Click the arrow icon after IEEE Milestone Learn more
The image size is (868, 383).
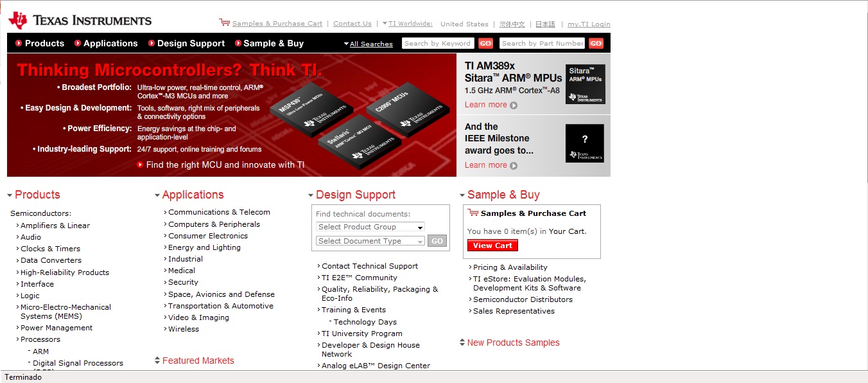pyautogui.click(x=514, y=166)
